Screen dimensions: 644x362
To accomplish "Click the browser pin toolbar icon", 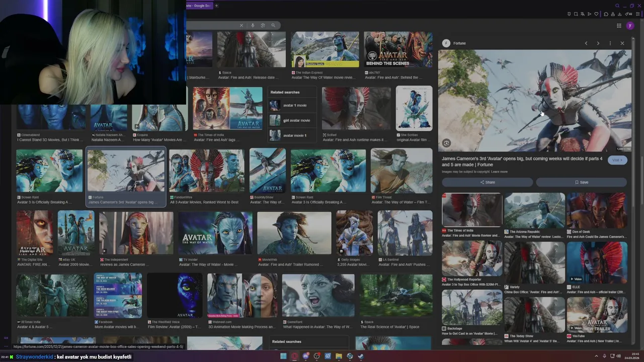I will point(569,14).
